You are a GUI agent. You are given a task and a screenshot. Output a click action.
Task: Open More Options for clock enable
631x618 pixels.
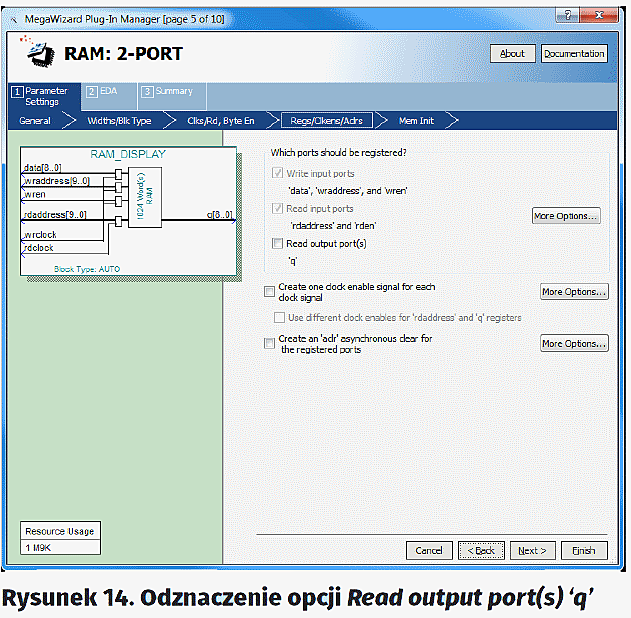[x=573, y=292]
